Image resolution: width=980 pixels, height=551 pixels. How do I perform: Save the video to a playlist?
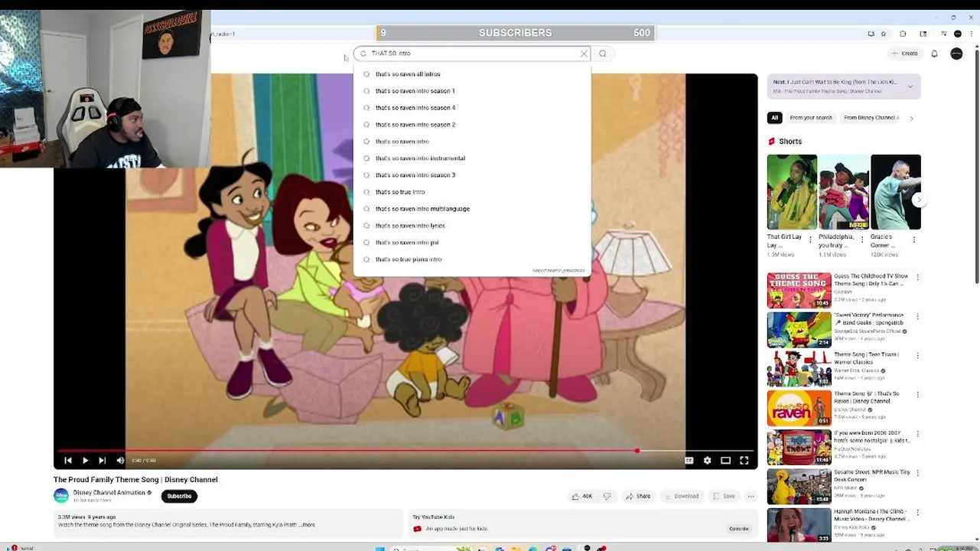pyautogui.click(x=724, y=496)
